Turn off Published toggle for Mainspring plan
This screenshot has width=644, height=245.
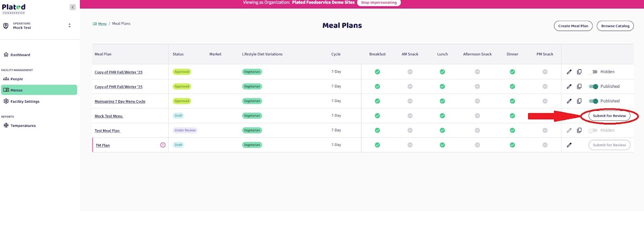tap(593, 101)
